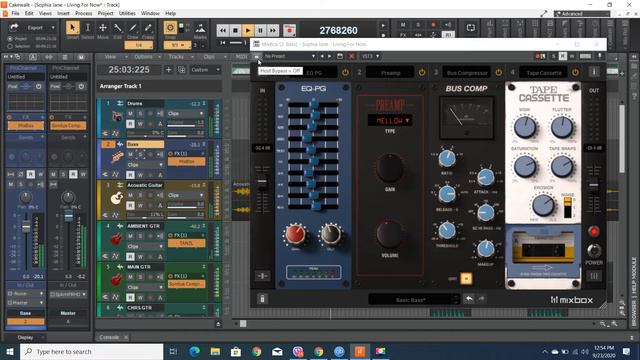Toggle the Snap button
Screen dimensions: 640x360
[x=170, y=28]
